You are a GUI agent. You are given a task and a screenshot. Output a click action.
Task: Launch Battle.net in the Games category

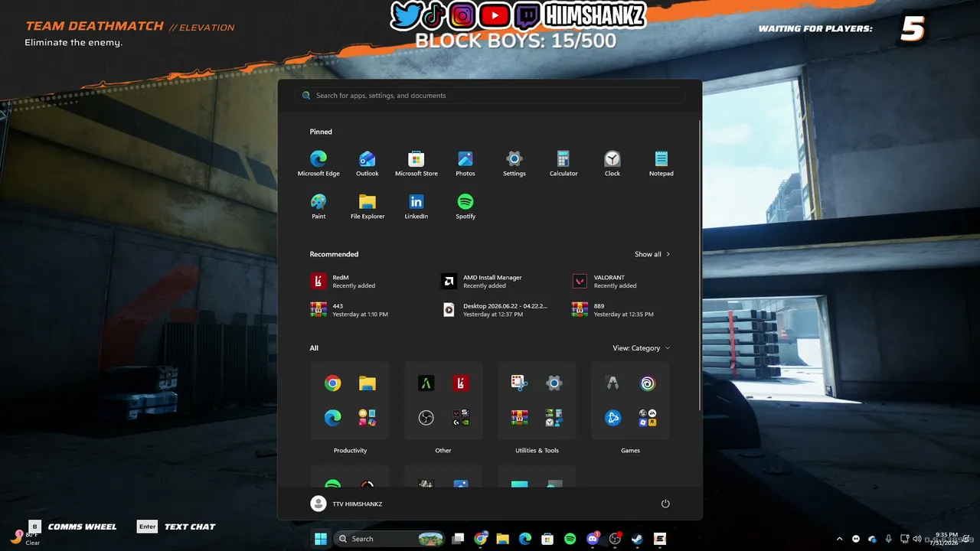pos(612,418)
